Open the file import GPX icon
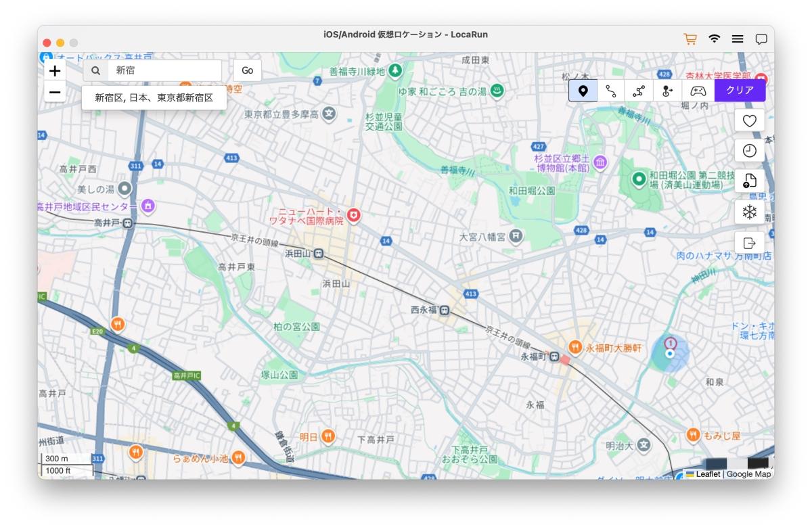This screenshot has width=812, height=529. [x=749, y=181]
